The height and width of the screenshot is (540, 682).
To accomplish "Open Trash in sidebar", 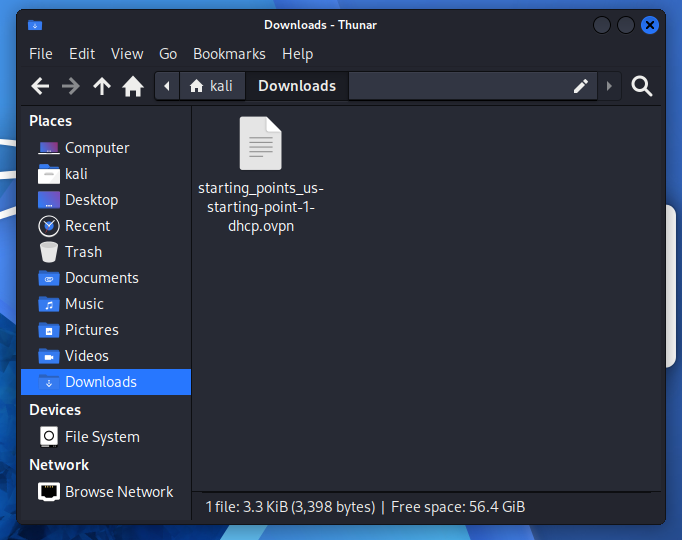I will pos(106,252).
